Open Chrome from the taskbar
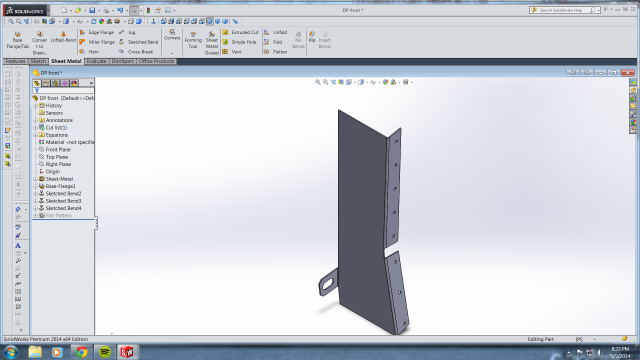 click(x=81, y=352)
